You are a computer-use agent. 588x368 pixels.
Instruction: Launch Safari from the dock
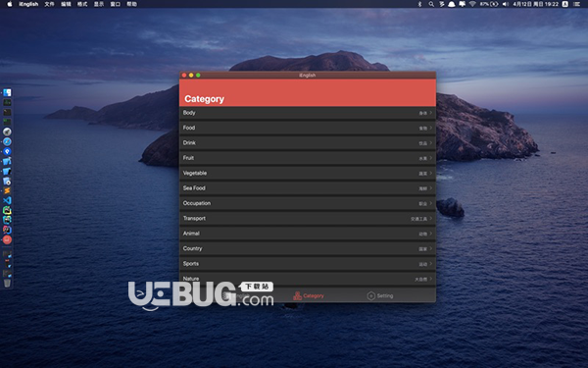click(x=7, y=141)
